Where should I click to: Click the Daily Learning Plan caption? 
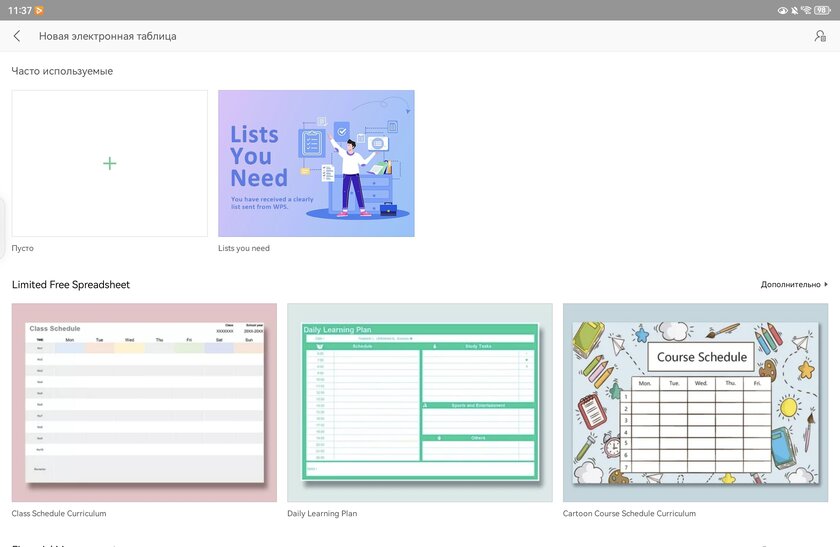322,513
